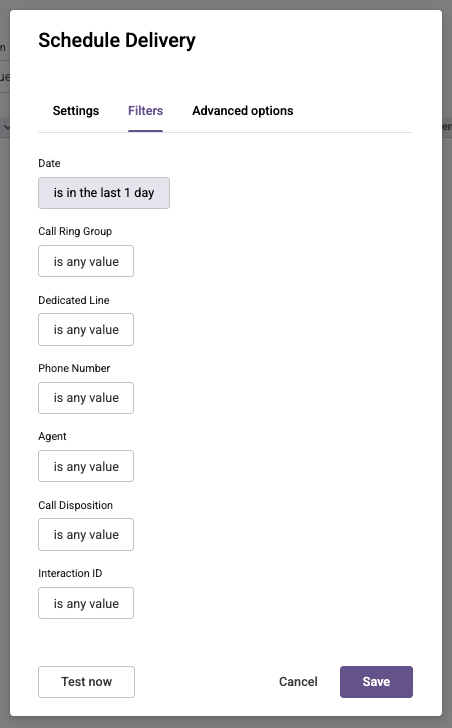Open the Call Disposition filter value
This screenshot has height=728, width=452.
[86, 534]
